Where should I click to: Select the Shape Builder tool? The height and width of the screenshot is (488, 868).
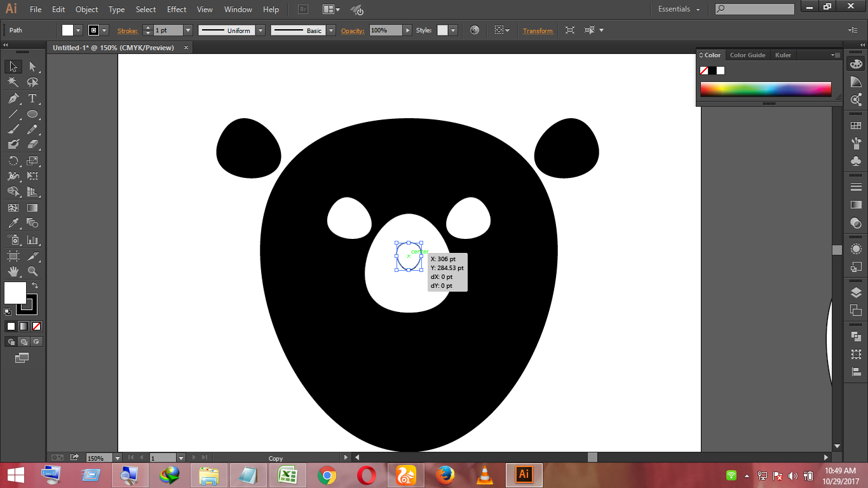[13, 192]
